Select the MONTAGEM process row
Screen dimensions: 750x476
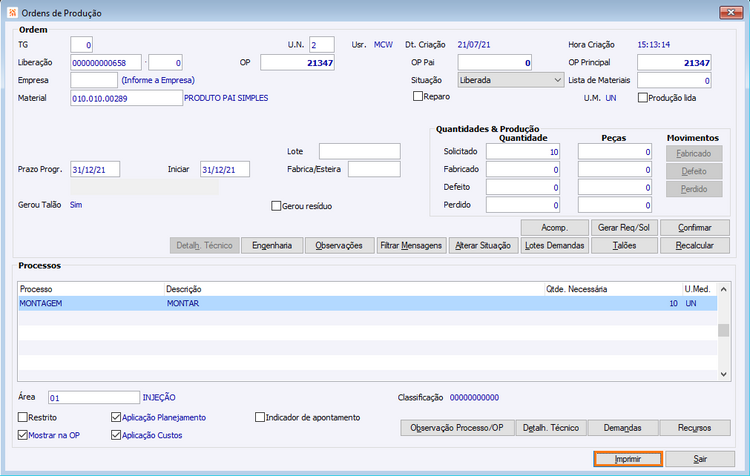click(x=367, y=303)
